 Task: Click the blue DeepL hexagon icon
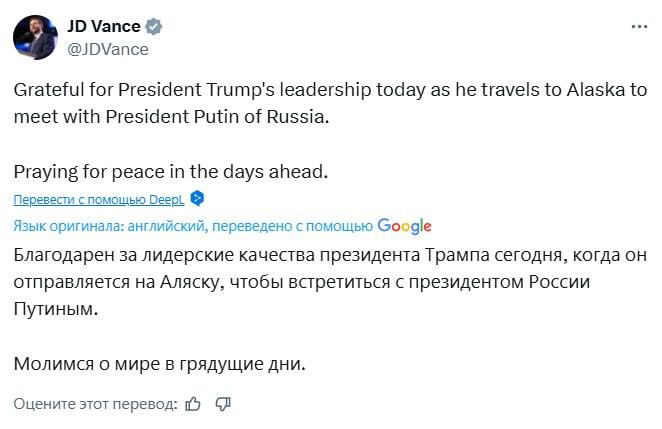(198, 198)
